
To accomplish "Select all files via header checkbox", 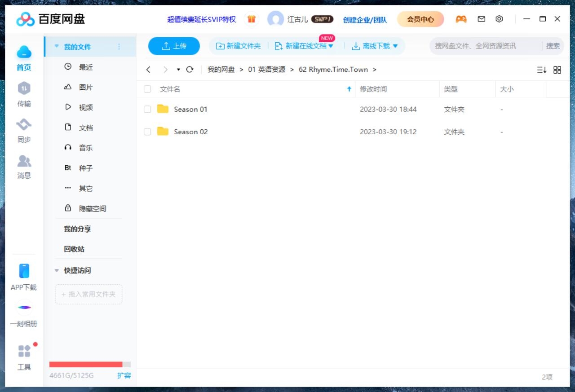I will 147,89.
